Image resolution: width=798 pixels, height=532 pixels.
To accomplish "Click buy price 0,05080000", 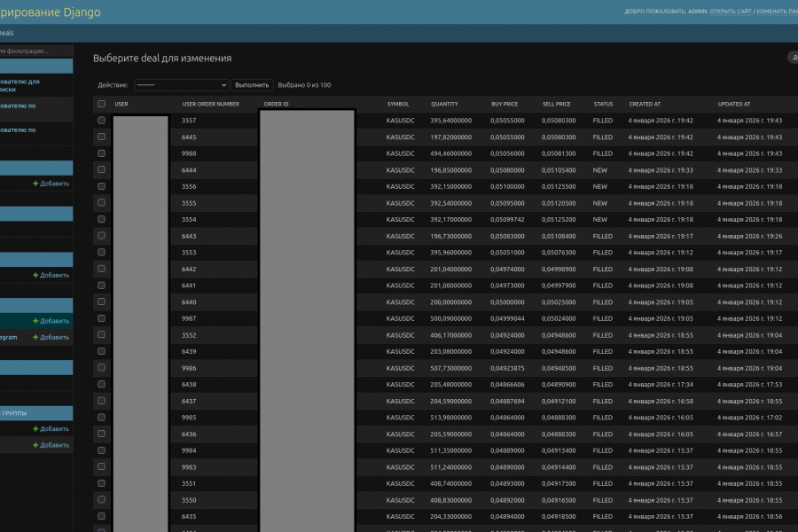I will click(507, 170).
